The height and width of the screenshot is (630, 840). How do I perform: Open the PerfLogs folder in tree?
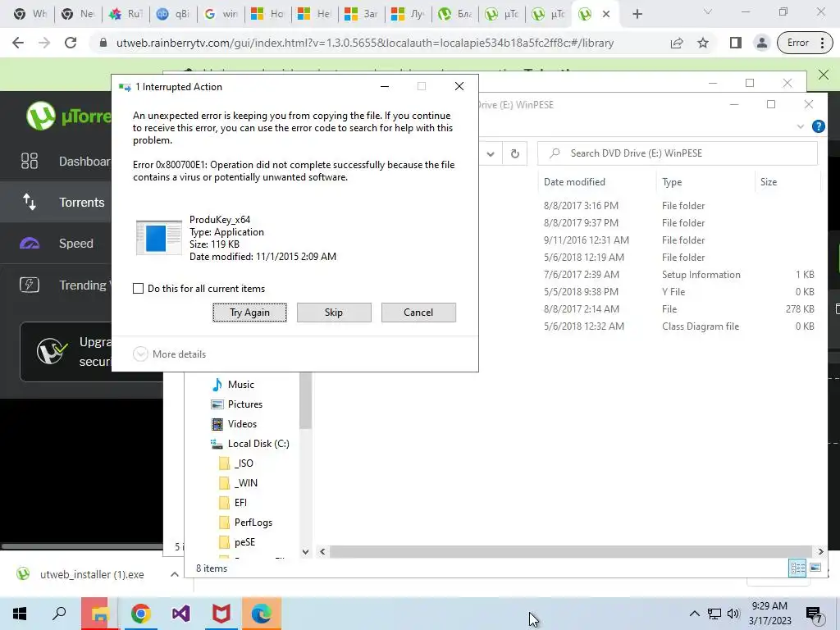[x=246, y=523]
